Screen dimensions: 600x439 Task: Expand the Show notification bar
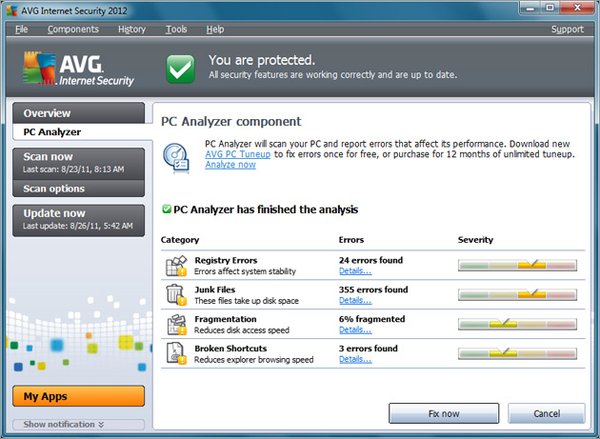coord(78,424)
